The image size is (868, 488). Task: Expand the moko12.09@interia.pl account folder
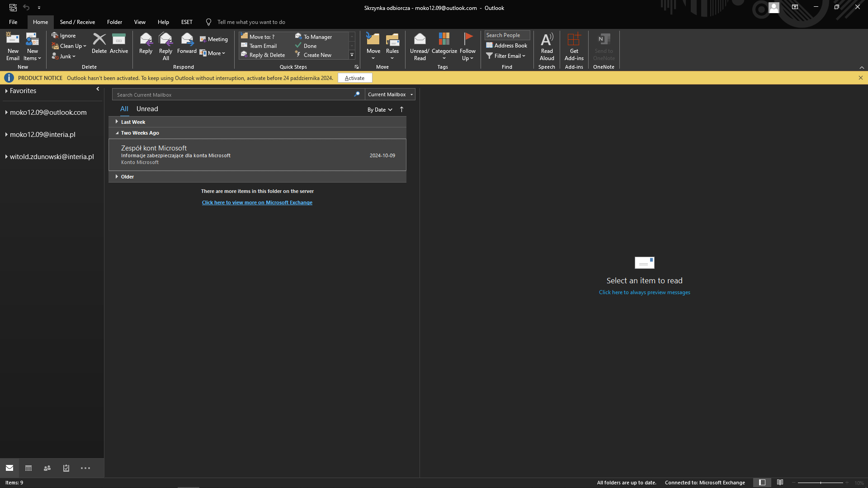tap(6, 134)
